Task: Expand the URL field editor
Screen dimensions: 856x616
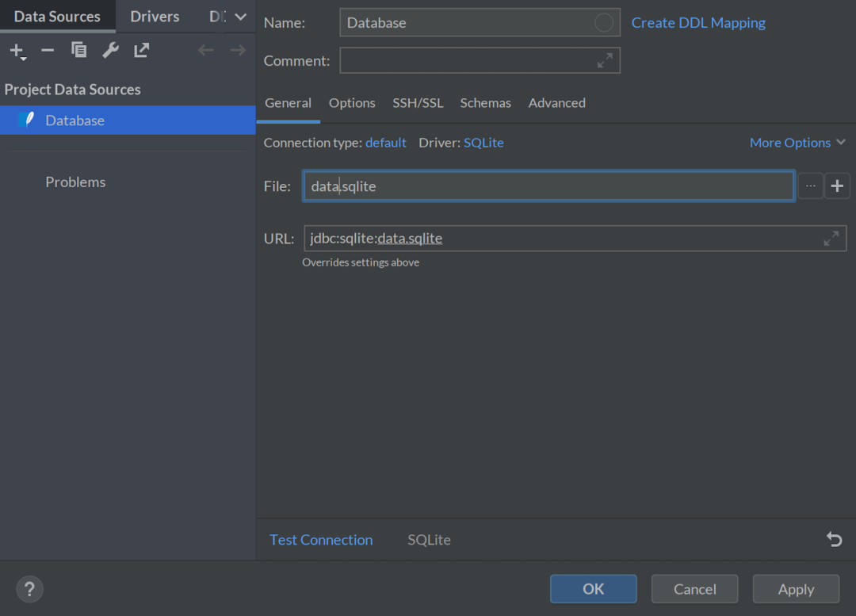Action: pyautogui.click(x=831, y=239)
